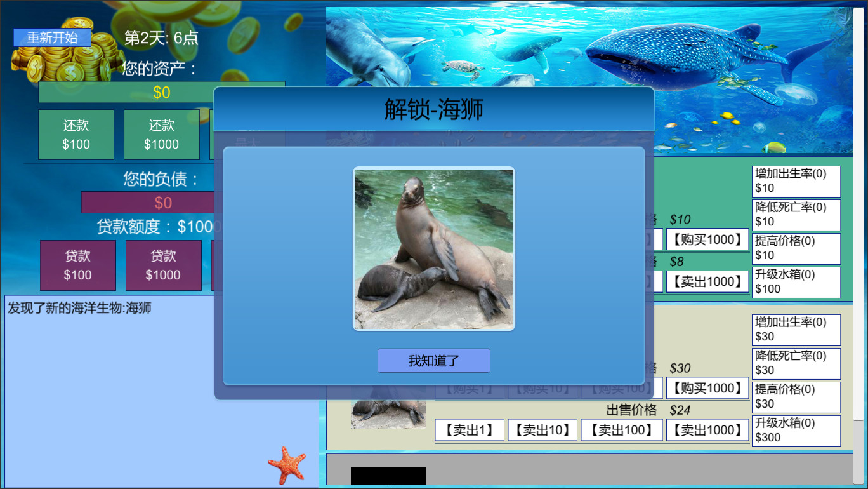Buy 升级水箱(0) upgrade costing $100
The height and width of the screenshot is (489, 868).
796,282
